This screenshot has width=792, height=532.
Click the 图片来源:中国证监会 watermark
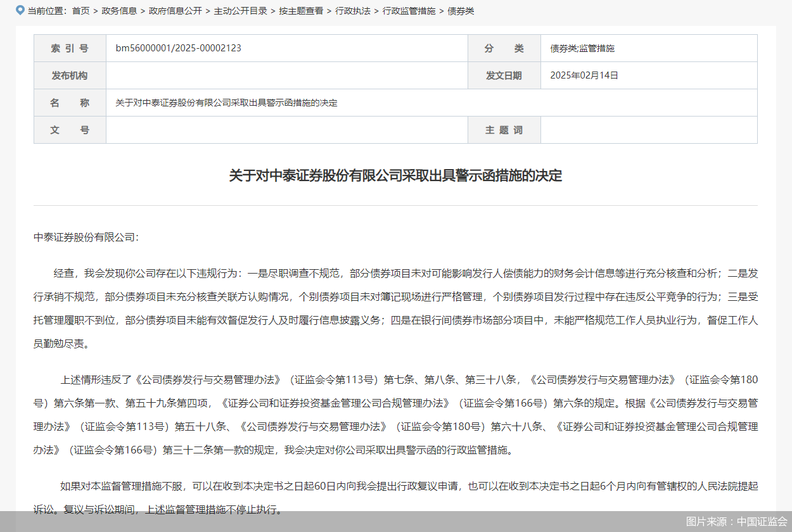coord(736,521)
